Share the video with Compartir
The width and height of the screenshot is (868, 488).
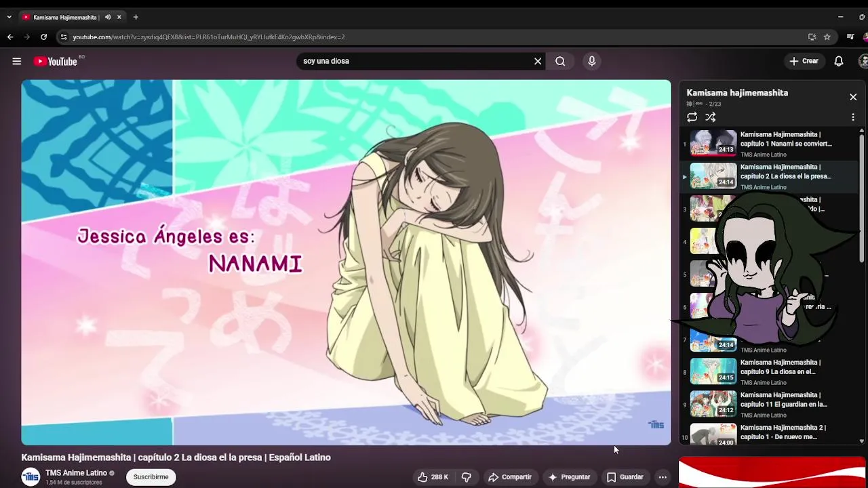point(510,477)
